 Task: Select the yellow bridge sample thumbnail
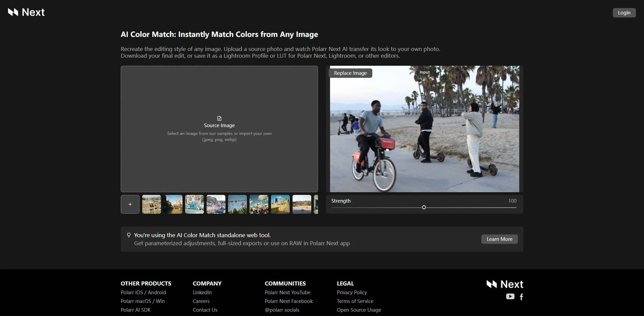coord(280,204)
